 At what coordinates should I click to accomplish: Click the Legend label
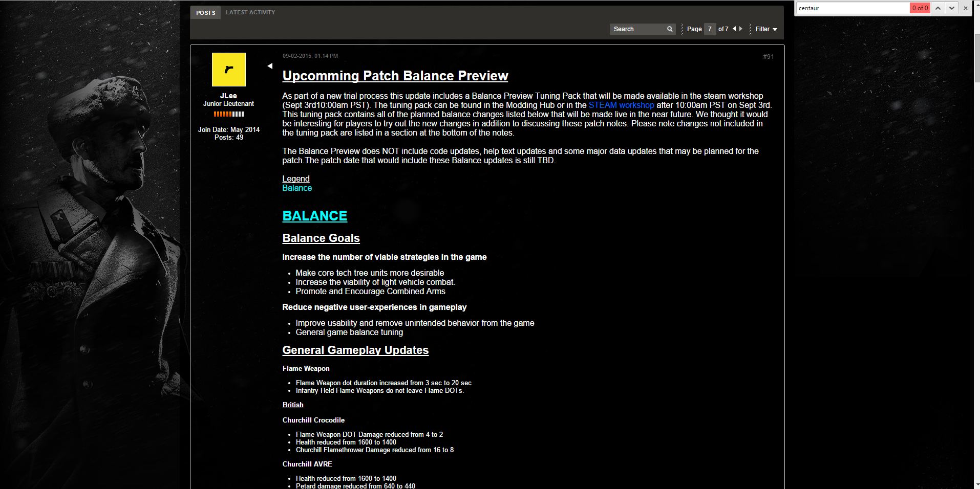296,179
